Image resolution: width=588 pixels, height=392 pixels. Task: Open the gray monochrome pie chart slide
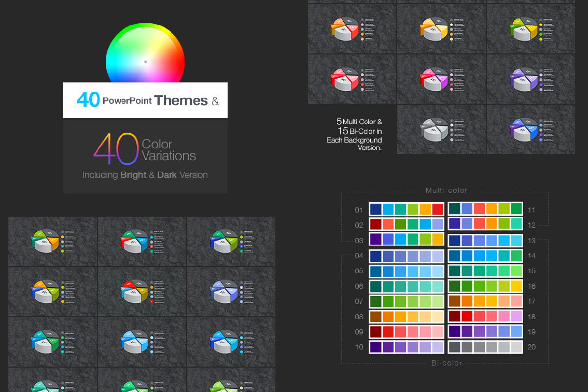[x=441, y=129]
